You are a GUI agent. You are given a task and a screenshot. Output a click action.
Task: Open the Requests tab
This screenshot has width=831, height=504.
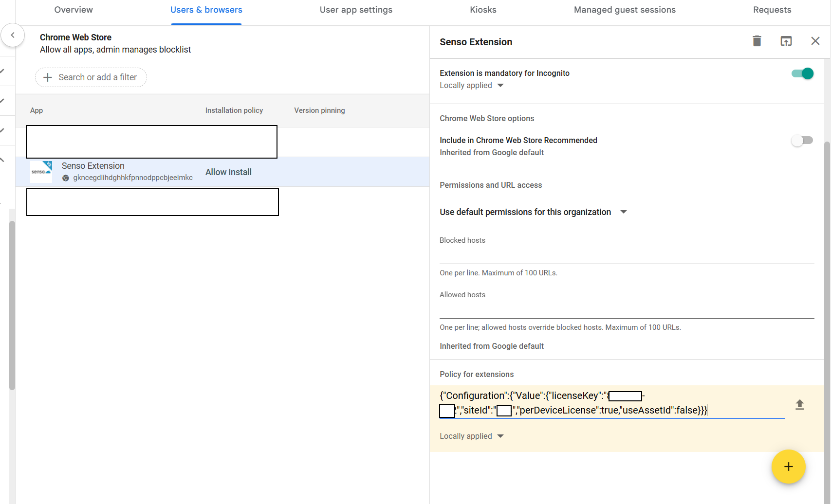tap(772, 10)
